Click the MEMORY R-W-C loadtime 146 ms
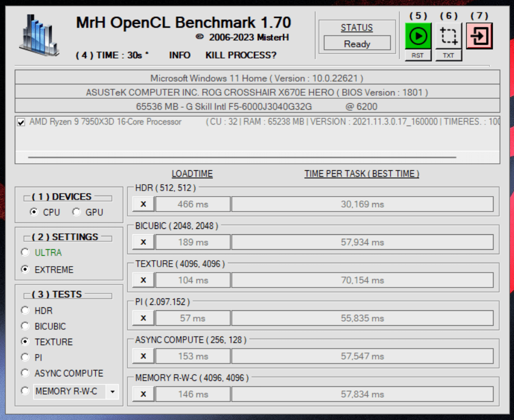 click(193, 394)
